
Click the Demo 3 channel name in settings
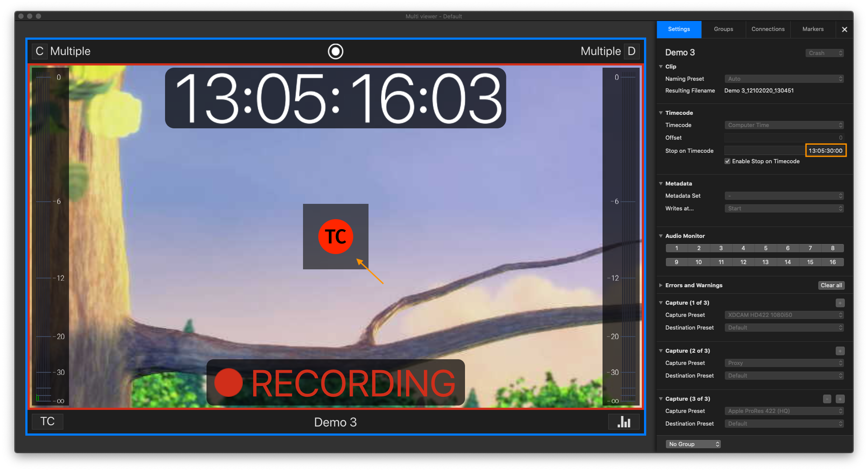pyautogui.click(x=680, y=53)
